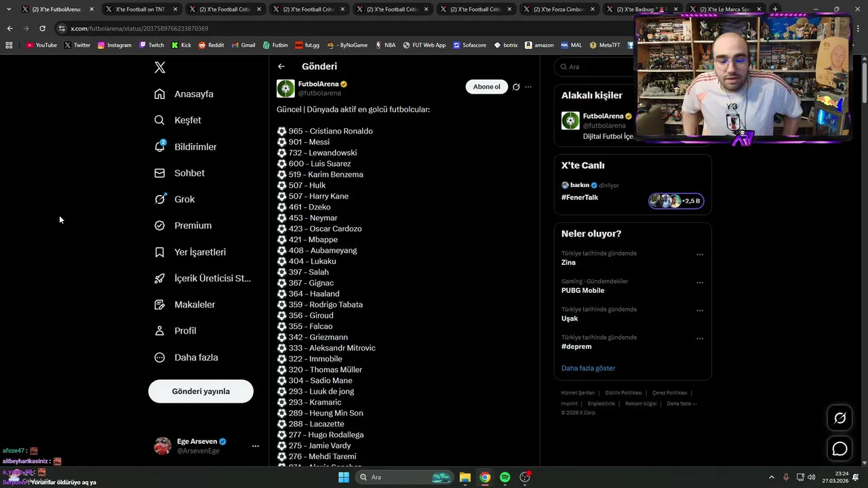
Task: Switch to X'te Forza Cimbom tab
Action: coord(559,9)
